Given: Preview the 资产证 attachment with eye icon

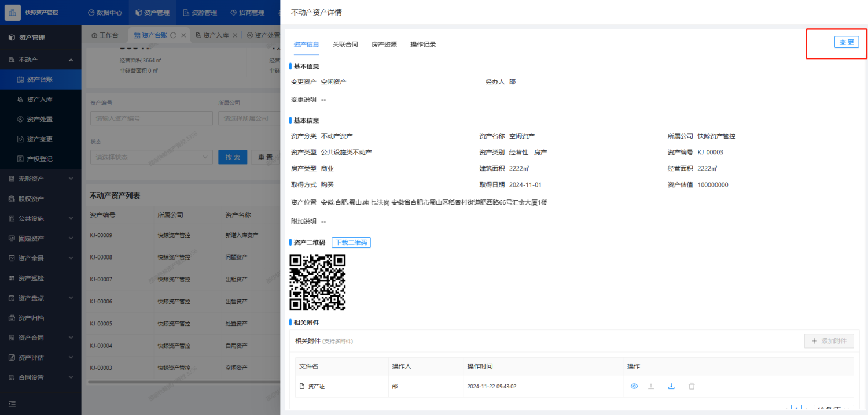Looking at the screenshot, I should 634,386.
